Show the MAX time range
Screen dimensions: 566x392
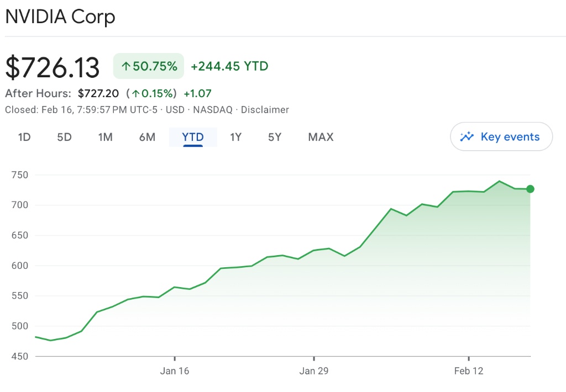(x=321, y=137)
